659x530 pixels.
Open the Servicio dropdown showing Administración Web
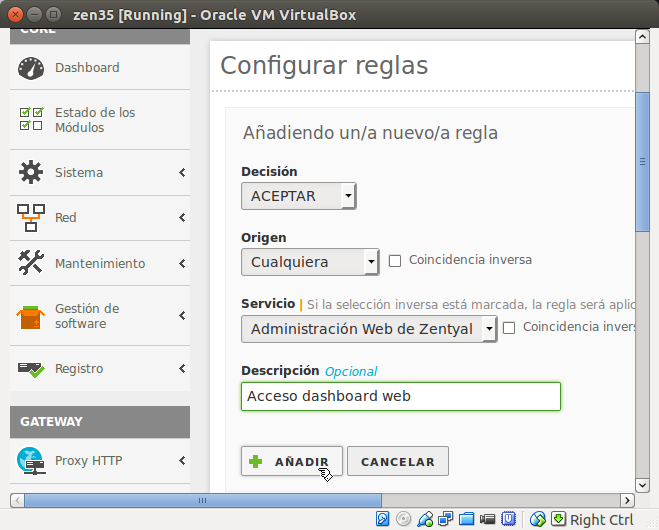(369, 329)
